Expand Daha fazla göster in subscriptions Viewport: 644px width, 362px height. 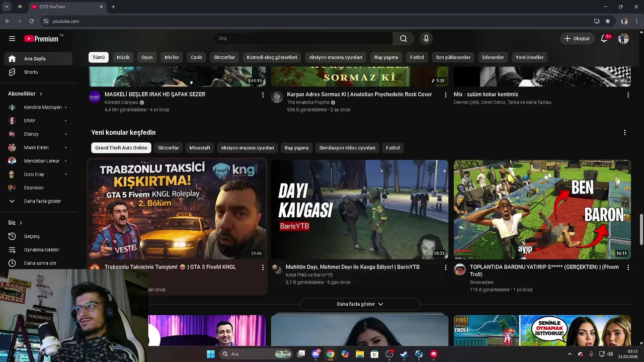(38, 201)
